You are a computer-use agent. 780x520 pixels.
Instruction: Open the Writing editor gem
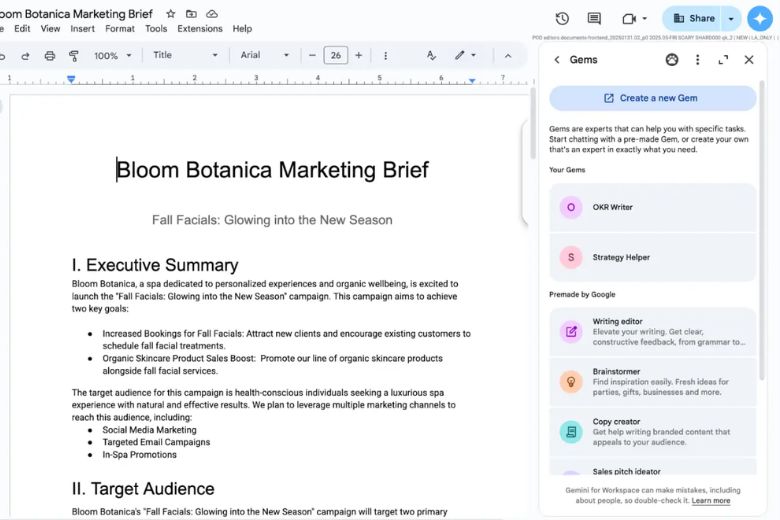click(653, 331)
